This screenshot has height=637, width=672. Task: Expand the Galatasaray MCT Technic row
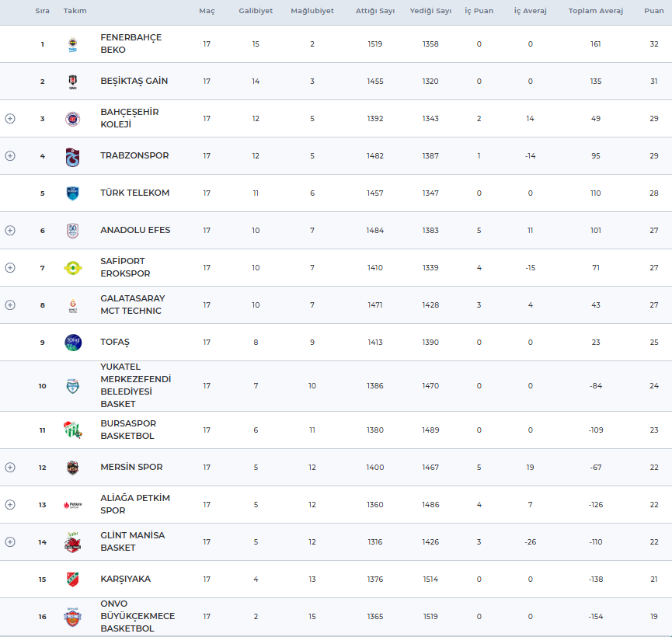coord(10,305)
